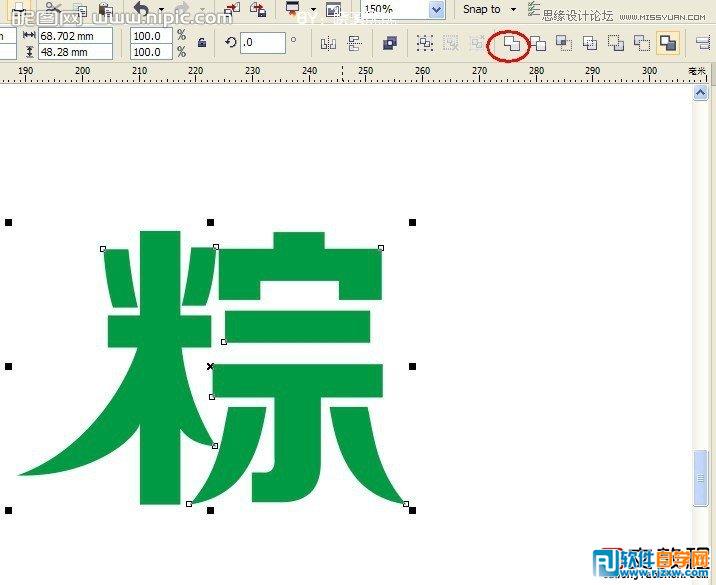The height and width of the screenshot is (585, 716).
Task: Click the Combine objects icon
Action: 390,43
